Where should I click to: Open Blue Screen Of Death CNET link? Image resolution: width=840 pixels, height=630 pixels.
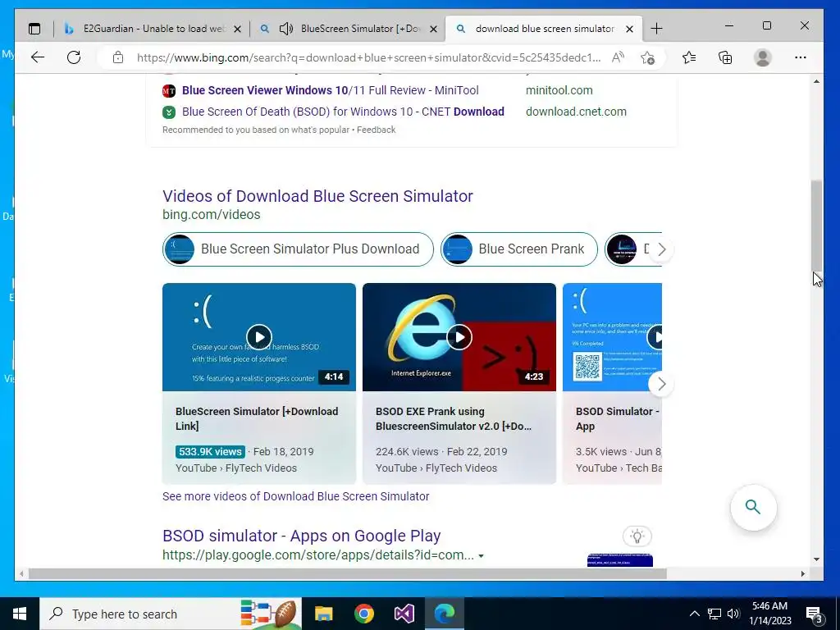click(343, 112)
